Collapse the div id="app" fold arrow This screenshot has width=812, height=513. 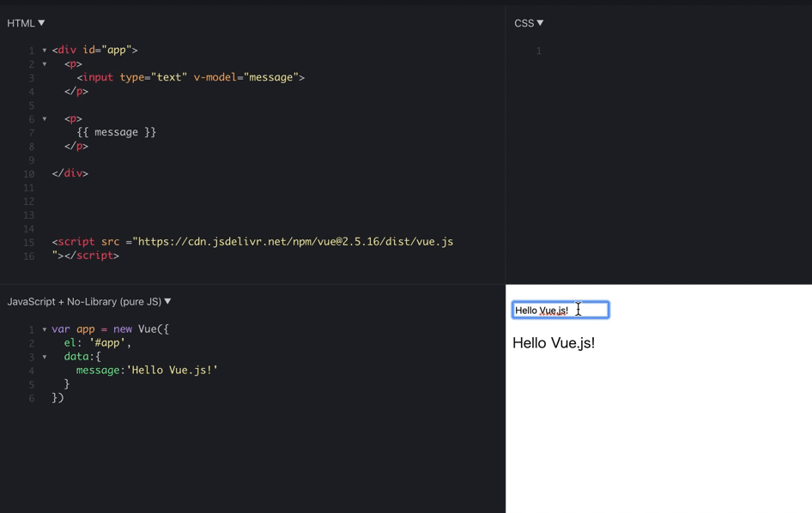[x=45, y=51]
